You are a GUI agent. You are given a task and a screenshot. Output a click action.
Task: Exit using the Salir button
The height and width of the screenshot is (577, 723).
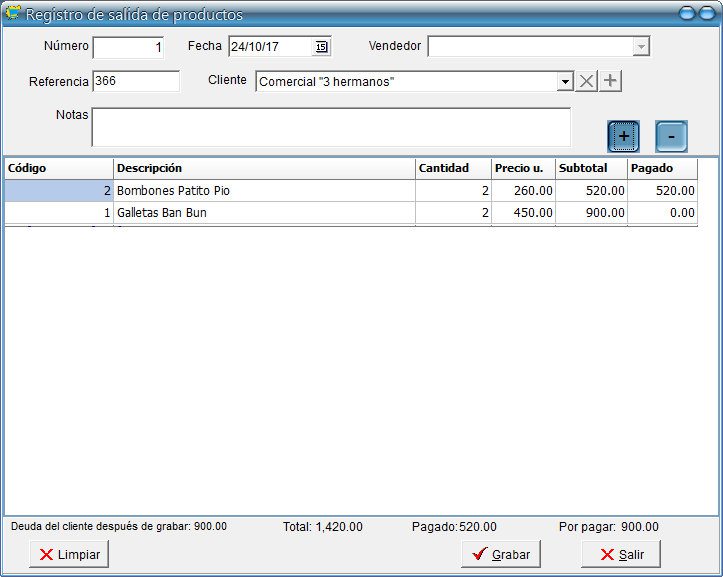coord(621,554)
